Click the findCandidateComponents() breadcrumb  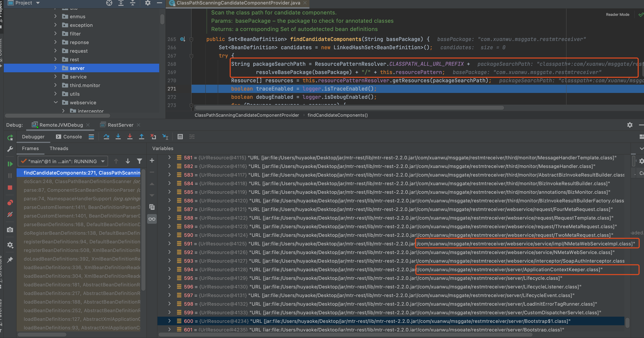tap(338, 115)
